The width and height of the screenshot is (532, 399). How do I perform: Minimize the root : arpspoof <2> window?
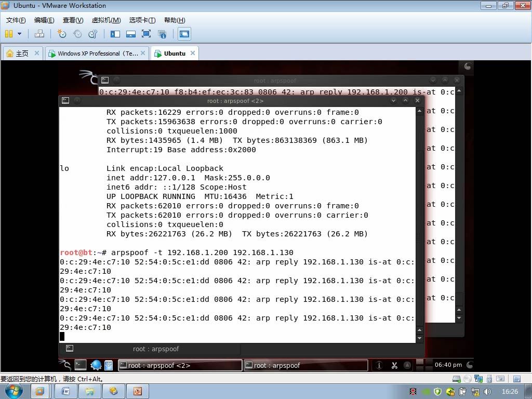click(393, 100)
